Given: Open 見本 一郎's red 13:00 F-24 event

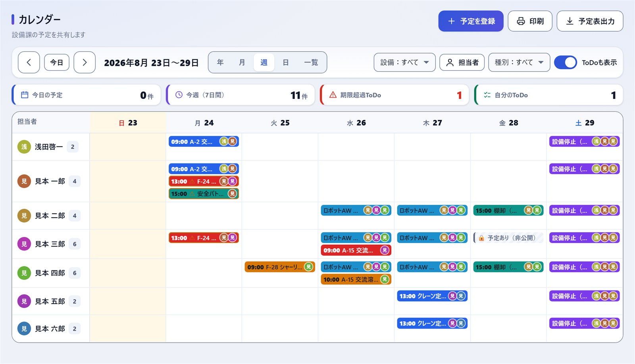Looking at the screenshot, I should point(204,181).
